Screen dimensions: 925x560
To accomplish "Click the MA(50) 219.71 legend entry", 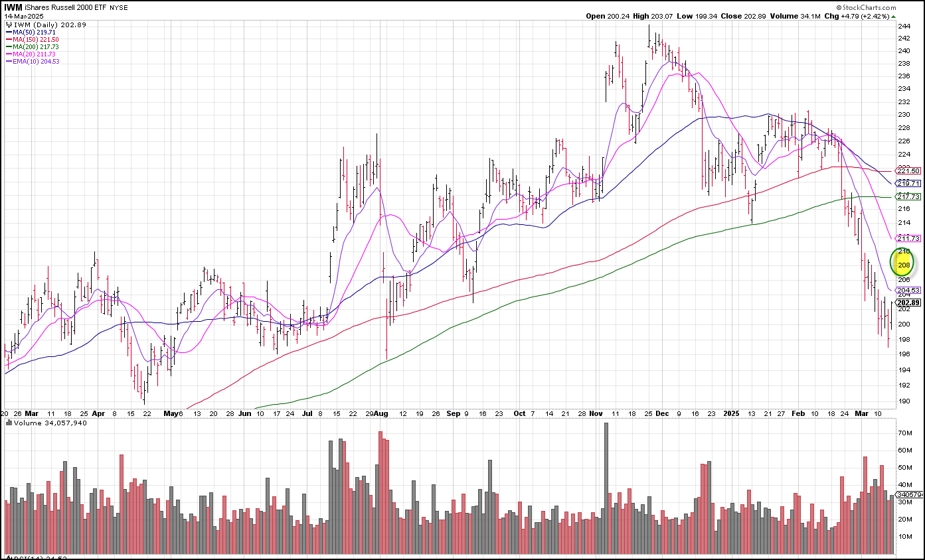I will point(30,31).
